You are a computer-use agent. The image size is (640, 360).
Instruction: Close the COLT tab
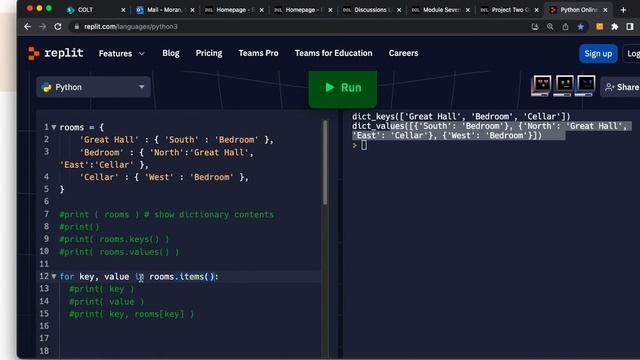[x=123, y=10]
